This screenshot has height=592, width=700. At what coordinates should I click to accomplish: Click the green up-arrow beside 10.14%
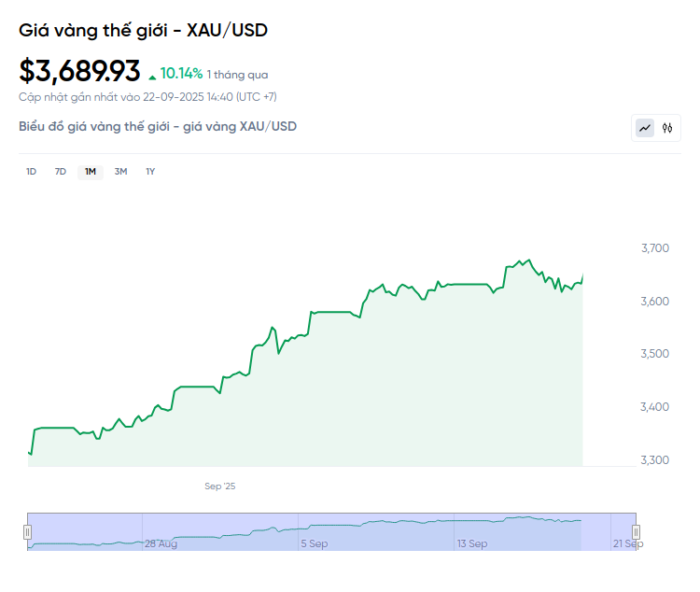pos(152,75)
